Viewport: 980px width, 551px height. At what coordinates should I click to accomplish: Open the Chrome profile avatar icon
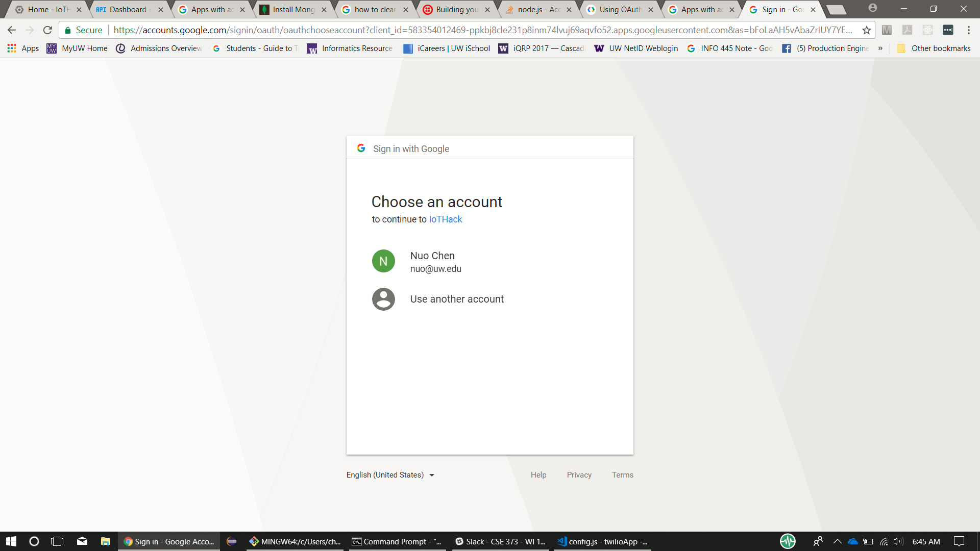click(x=873, y=8)
